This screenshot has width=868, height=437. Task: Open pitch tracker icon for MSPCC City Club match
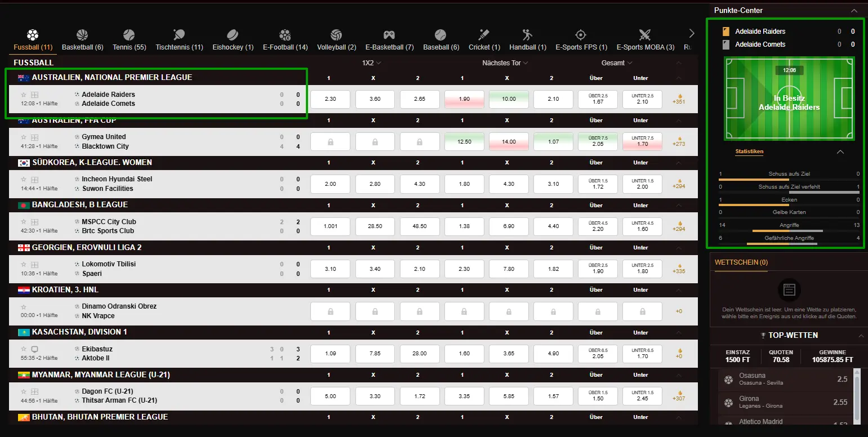pyautogui.click(x=34, y=222)
